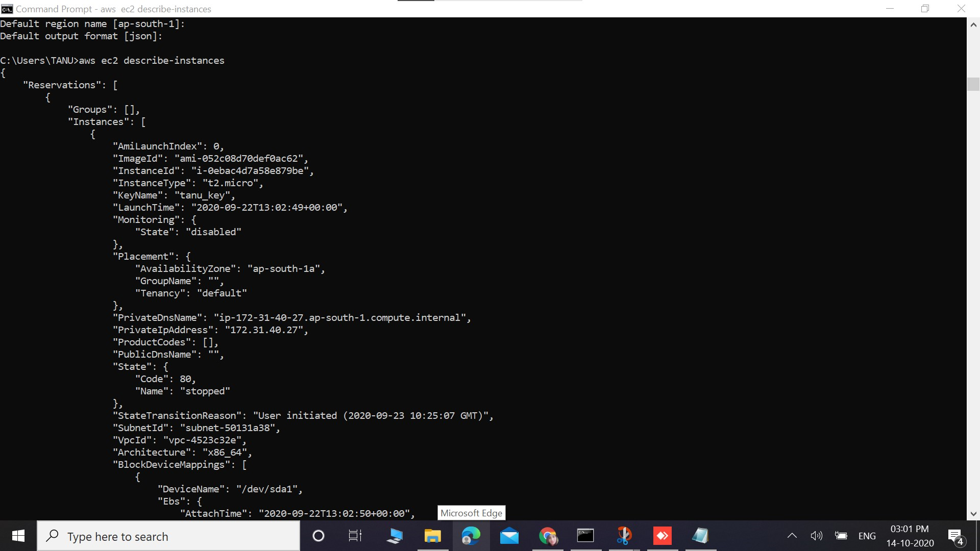Click the "Default output format [json]" line
The height and width of the screenshot is (551, 980).
coord(81,36)
